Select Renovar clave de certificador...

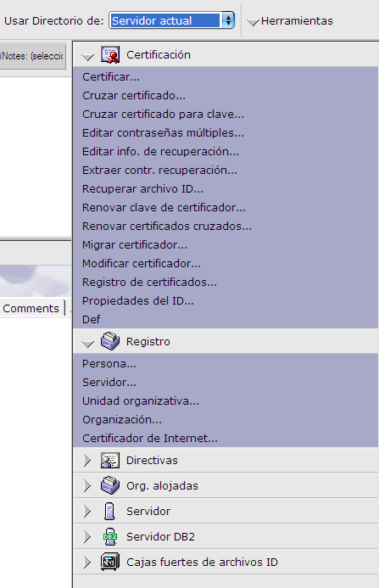(164, 207)
